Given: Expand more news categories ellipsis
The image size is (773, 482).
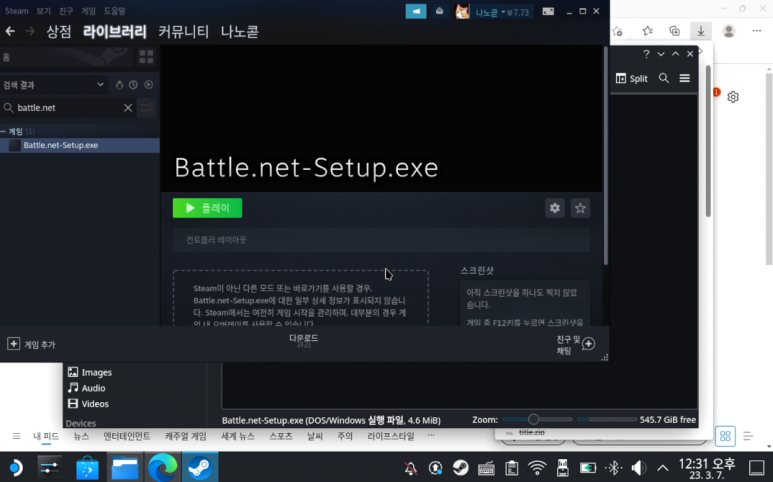Looking at the screenshot, I should click(x=431, y=436).
